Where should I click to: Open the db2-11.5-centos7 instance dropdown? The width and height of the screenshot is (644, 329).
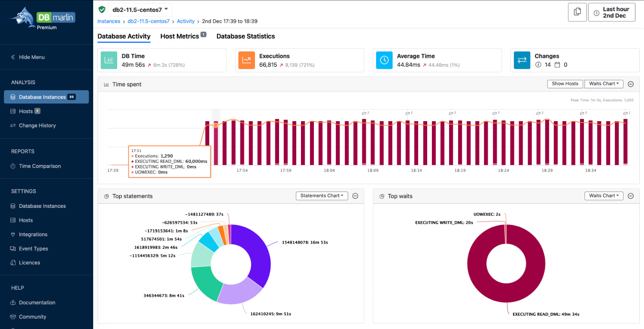coord(140,9)
